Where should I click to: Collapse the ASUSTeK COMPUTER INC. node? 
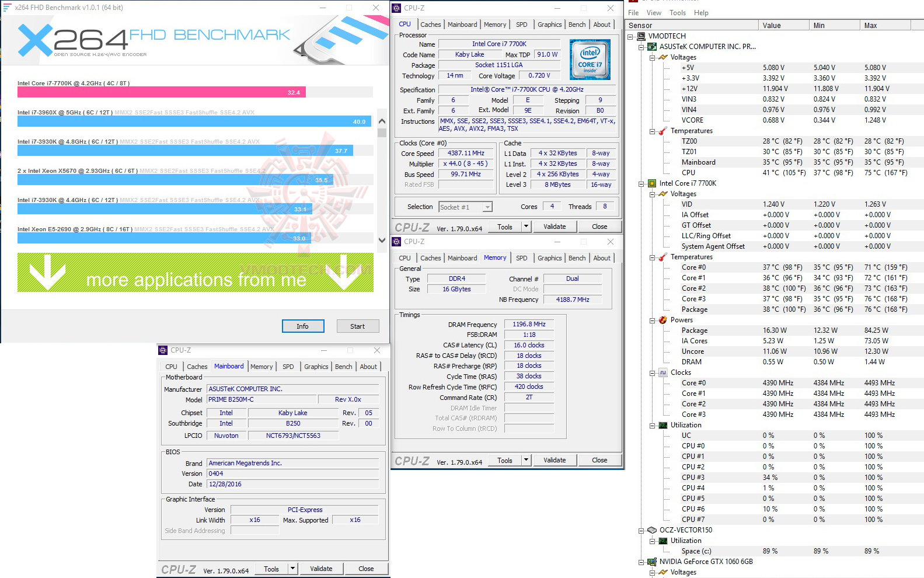[641, 47]
